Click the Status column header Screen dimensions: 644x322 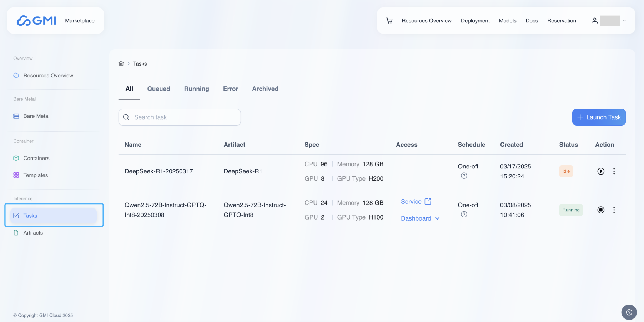(x=568, y=145)
